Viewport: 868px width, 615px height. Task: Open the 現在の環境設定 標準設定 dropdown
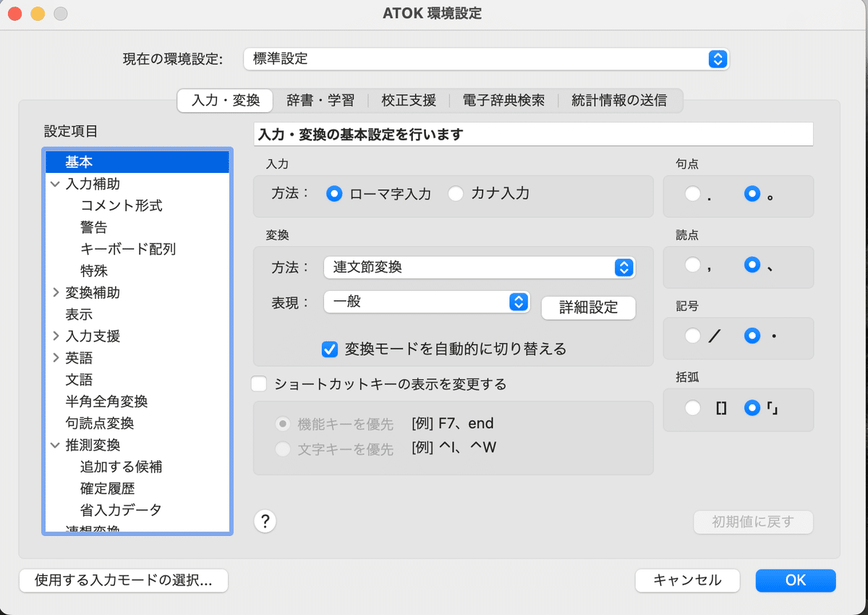point(487,59)
